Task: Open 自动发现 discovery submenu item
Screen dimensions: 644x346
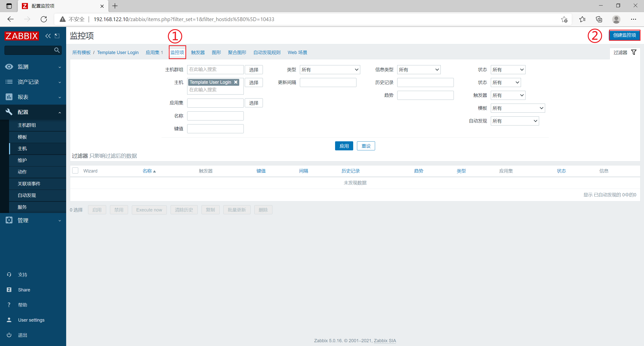Action: coord(37,195)
